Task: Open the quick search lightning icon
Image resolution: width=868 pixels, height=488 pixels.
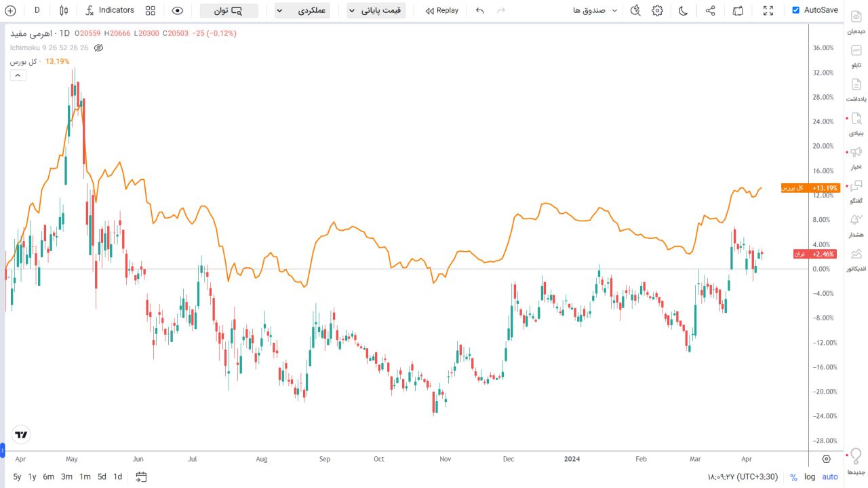Action: [x=635, y=10]
